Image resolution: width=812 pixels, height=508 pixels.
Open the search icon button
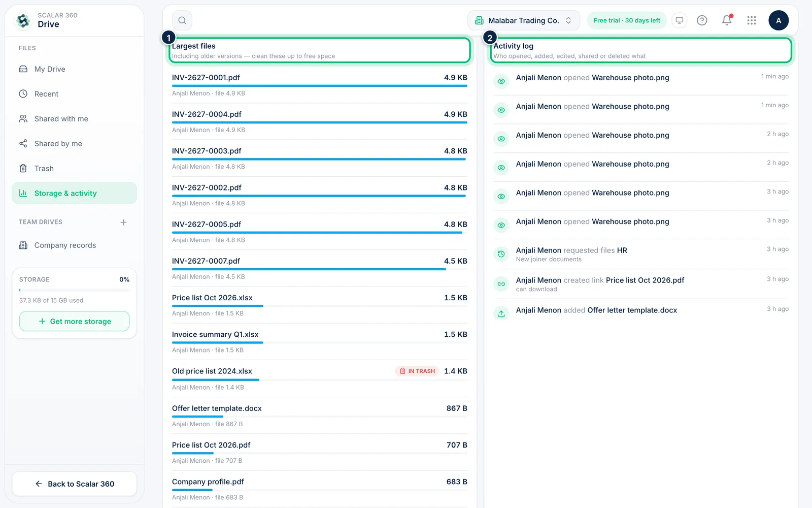[x=182, y=20]
